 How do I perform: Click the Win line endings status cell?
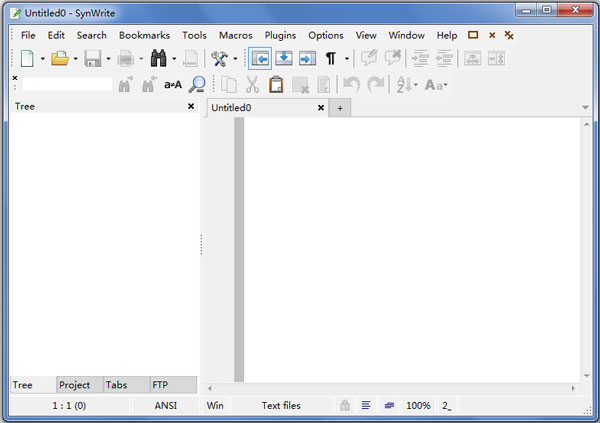pyautogui.click(x=215, y=405)
